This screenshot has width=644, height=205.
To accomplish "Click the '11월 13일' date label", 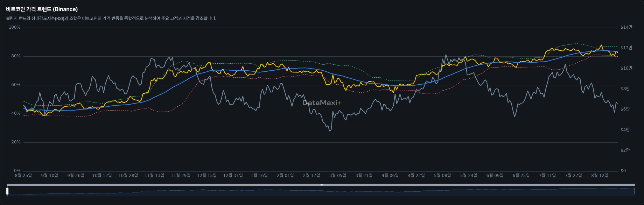I will click(154, 176).
